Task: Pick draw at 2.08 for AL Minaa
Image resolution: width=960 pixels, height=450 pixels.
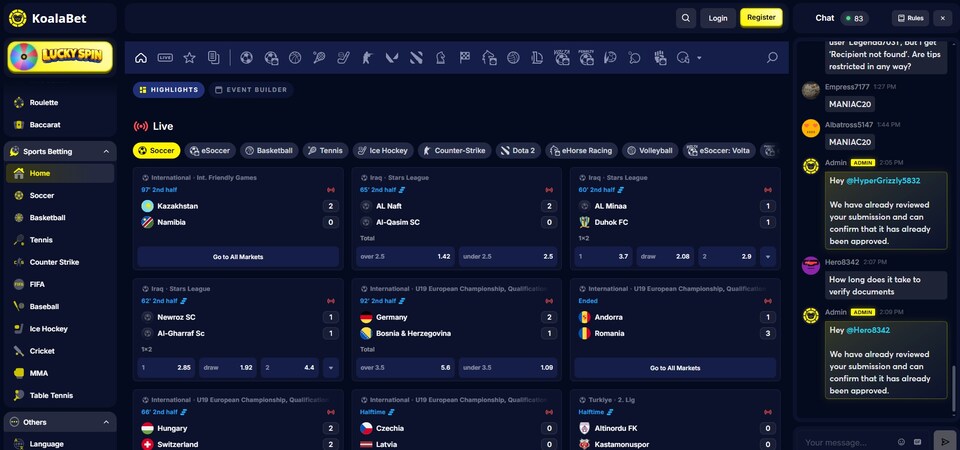Action: tap(666, 257)
